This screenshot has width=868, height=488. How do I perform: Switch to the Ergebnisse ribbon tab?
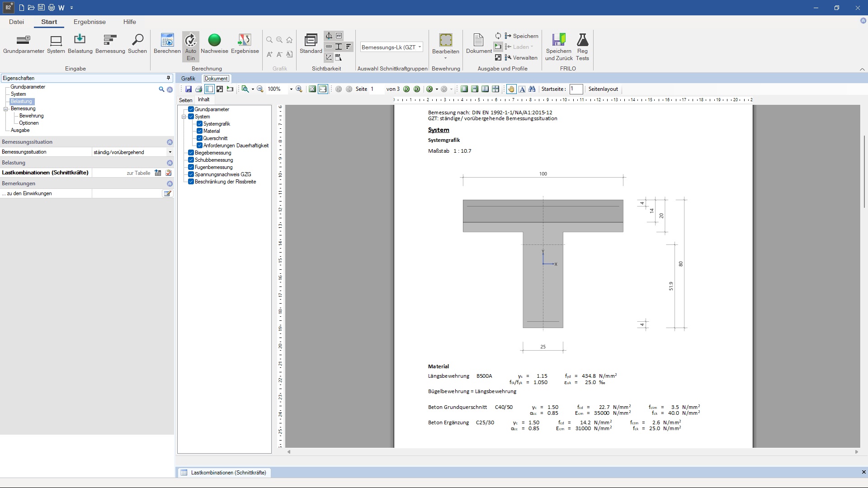tap(90, 22)
